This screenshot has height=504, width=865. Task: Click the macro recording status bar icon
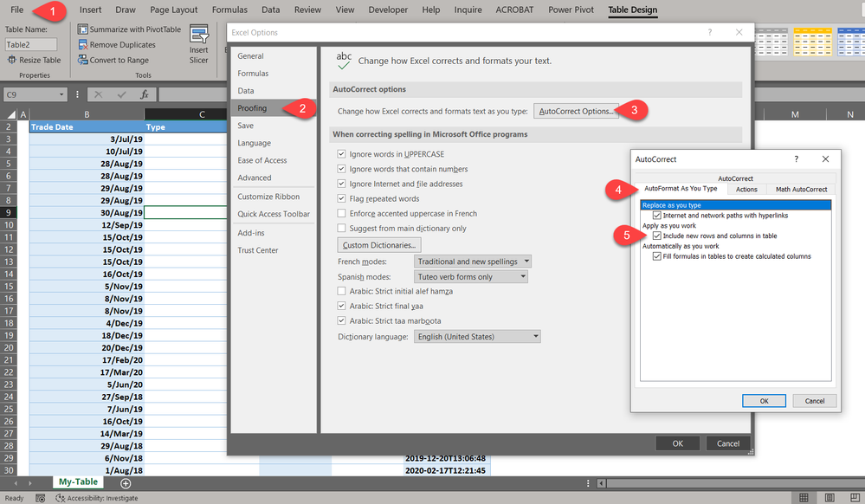[x=41, y=498]
